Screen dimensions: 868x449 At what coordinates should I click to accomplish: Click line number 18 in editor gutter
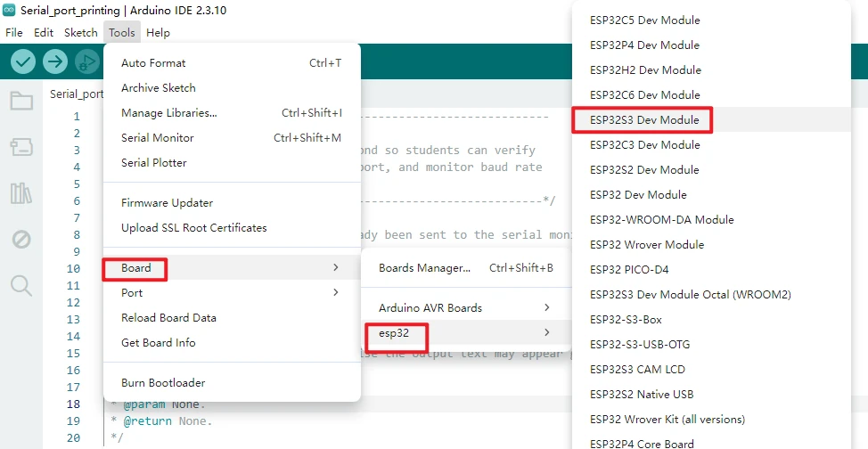point(73,404)
